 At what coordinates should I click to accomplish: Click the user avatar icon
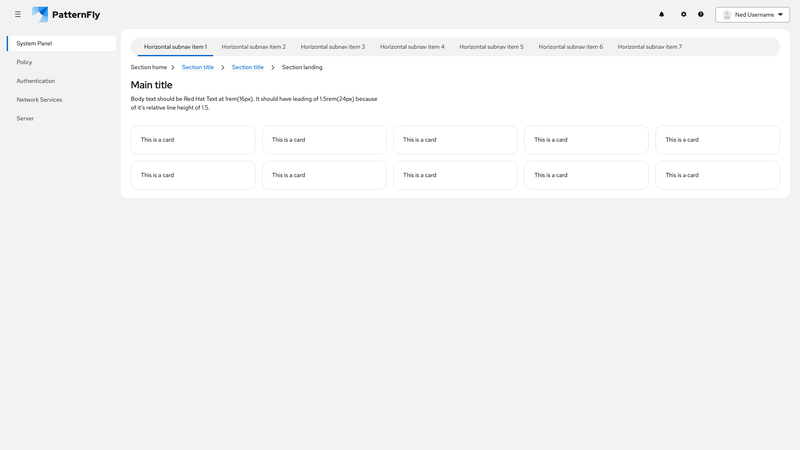[727, 15]
